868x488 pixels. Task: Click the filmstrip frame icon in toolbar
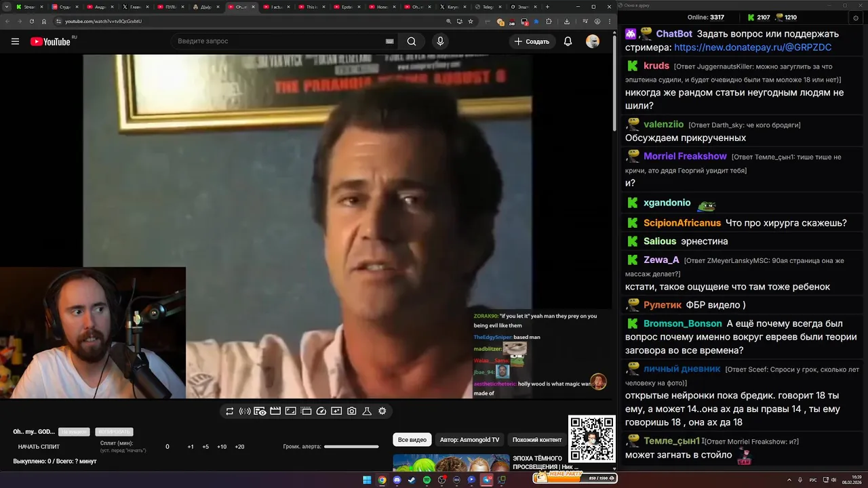(x=306, y=411)
